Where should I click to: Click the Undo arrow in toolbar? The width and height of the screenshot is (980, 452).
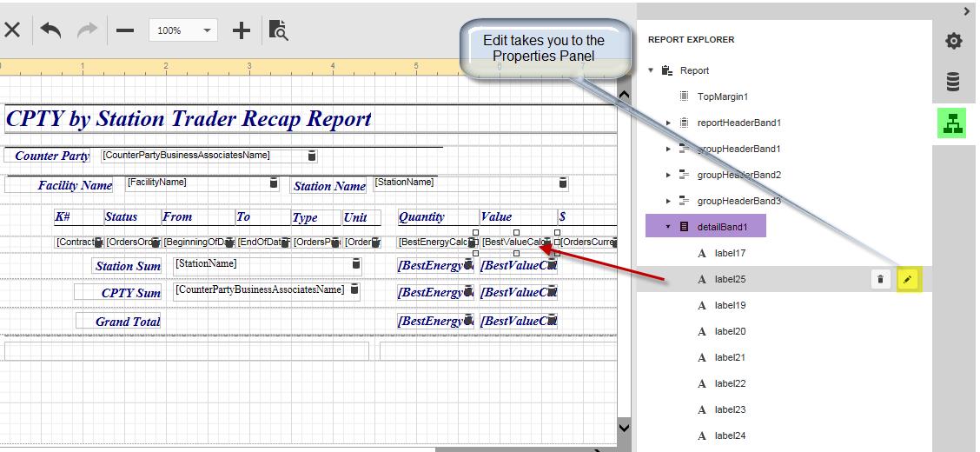pos(50,30)
